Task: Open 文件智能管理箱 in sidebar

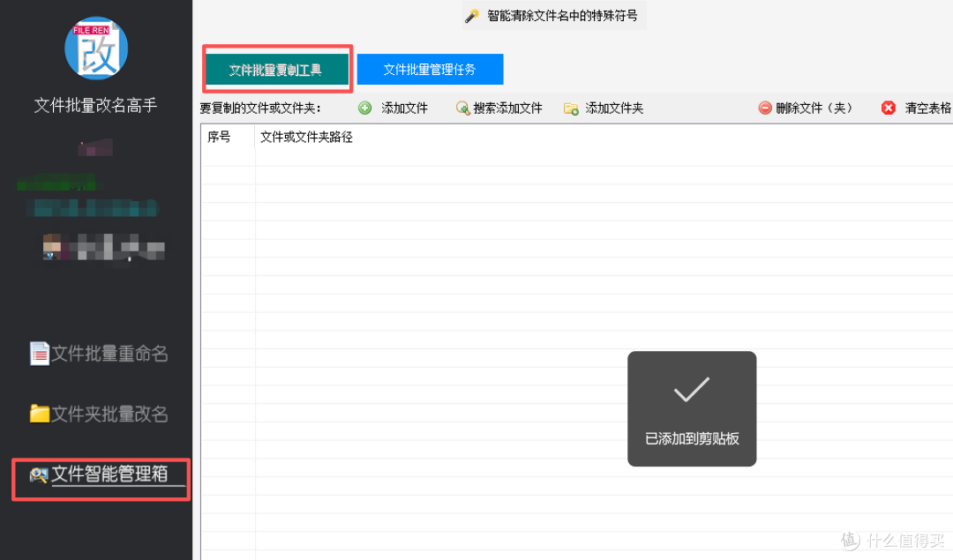Action: coord(109,474)
